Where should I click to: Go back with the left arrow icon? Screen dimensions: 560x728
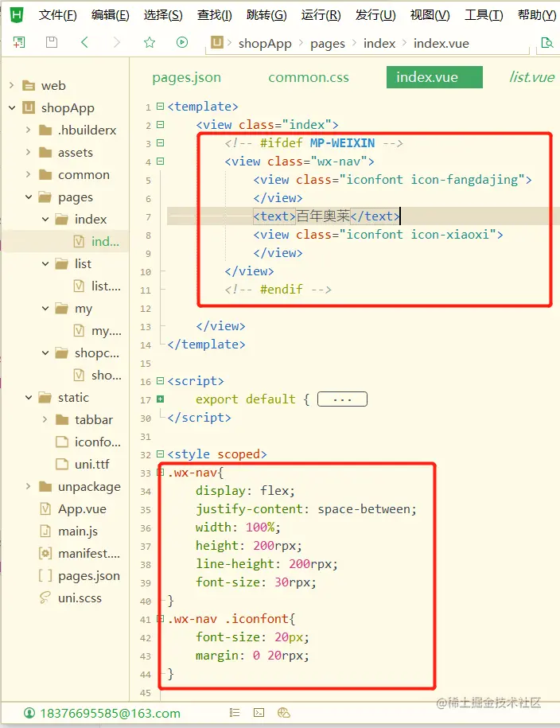coord(84,43)
